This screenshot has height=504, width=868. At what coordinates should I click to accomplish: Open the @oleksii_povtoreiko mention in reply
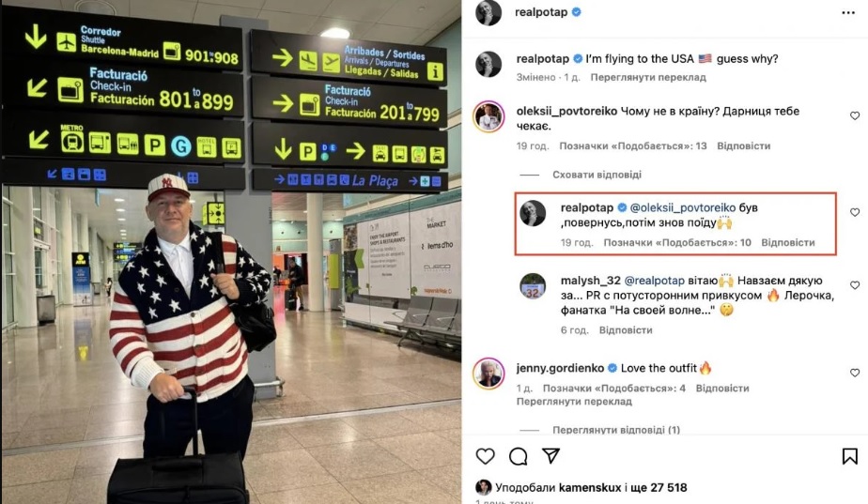tap(683, 207)
